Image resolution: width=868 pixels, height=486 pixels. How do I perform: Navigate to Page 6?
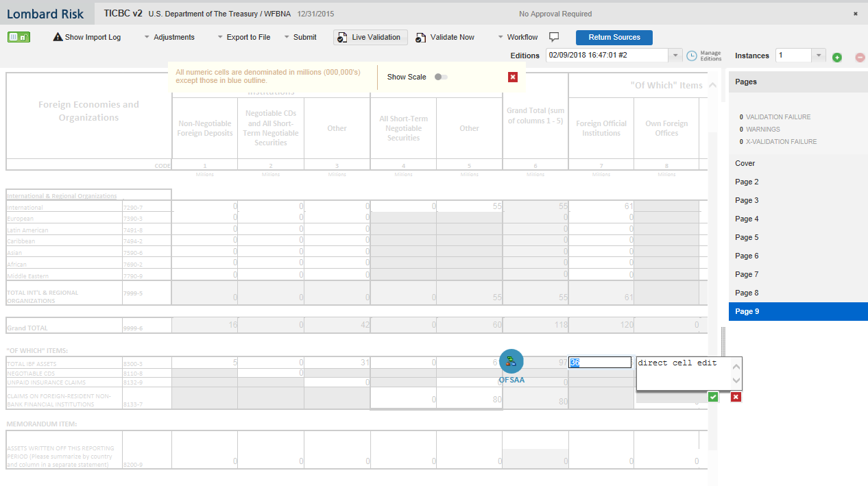[798, 256]
